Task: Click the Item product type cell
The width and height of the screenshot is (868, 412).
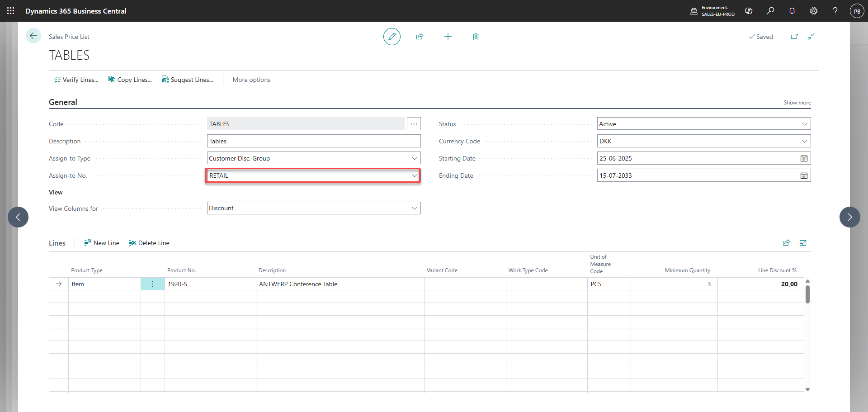Action: 104,284
